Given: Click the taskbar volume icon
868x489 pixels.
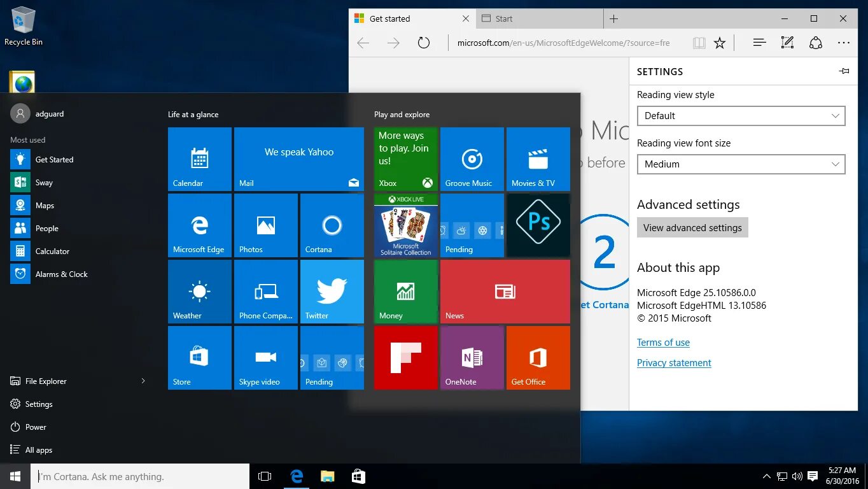Looking at the screenshot, I should point(797,476).
